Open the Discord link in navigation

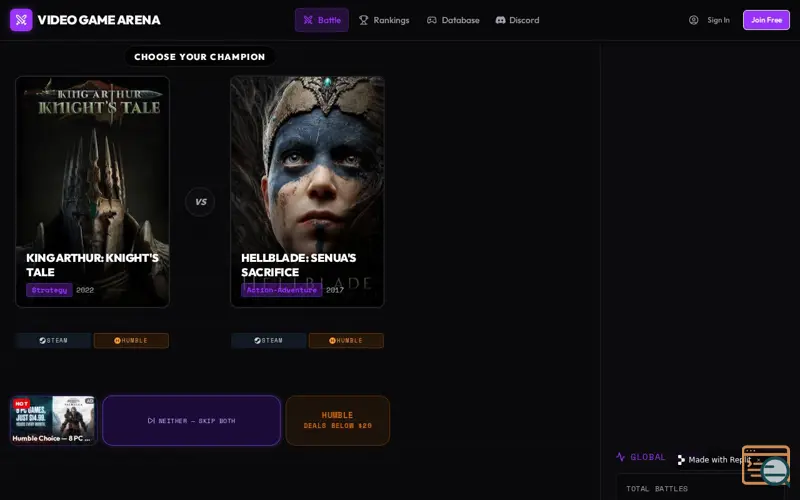[x=517, y=20]
